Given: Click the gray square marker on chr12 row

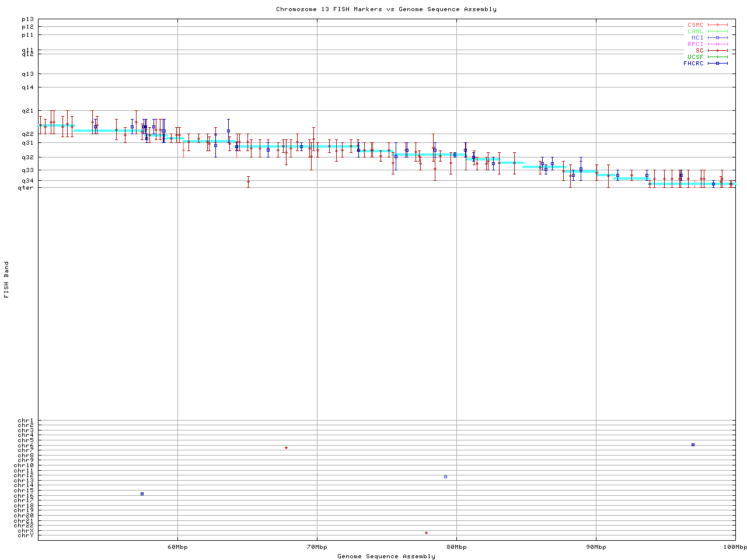Looking at the screenshot, I should click(x=445, y=477).
